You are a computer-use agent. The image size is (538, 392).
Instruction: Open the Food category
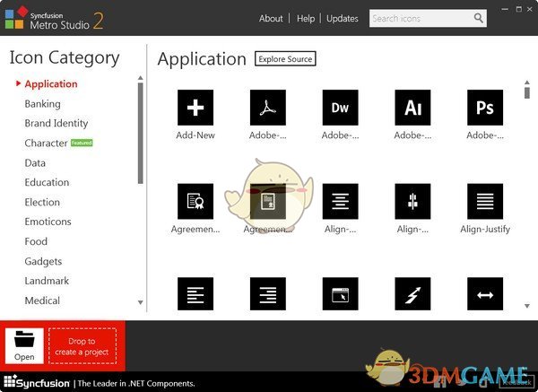36,241
